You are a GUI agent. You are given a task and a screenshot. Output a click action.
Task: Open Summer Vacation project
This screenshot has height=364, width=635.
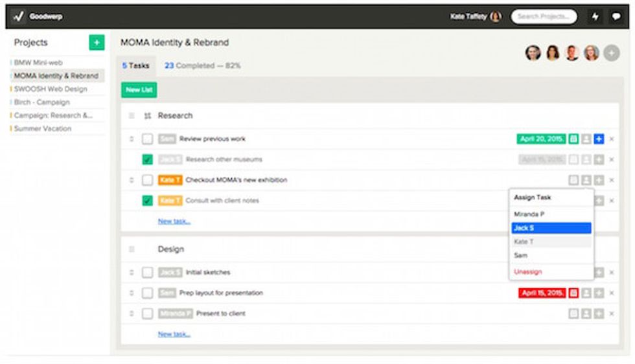click(x=43, y=129)
